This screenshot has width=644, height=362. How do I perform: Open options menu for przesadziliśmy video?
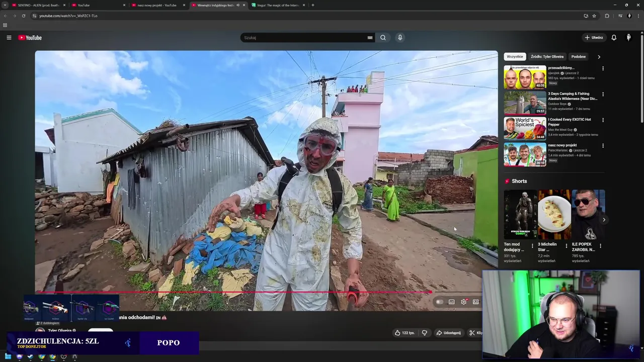coord(603,68)
